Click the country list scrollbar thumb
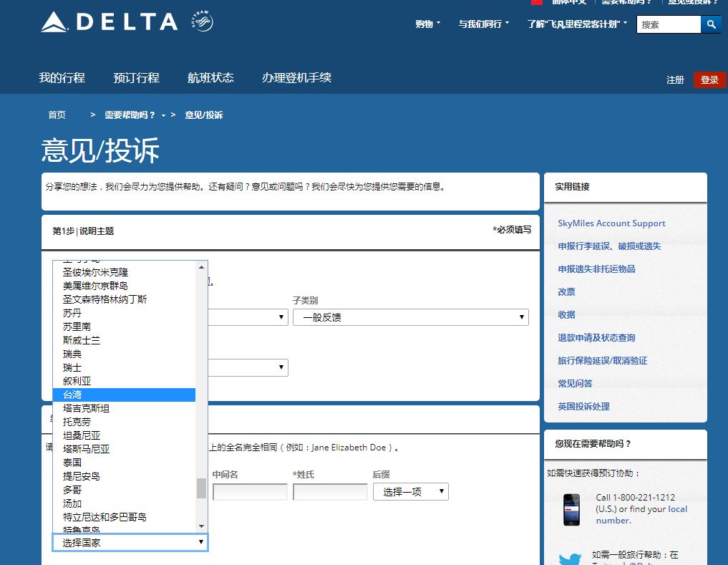The width and height of the screenshot is (728, 565). click(x=201, y=488)
